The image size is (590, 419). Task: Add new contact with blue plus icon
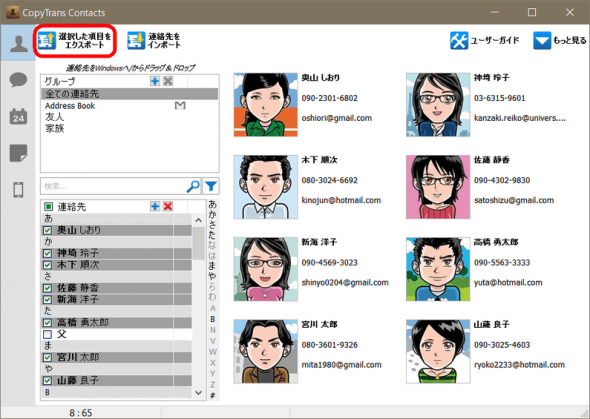155,206
